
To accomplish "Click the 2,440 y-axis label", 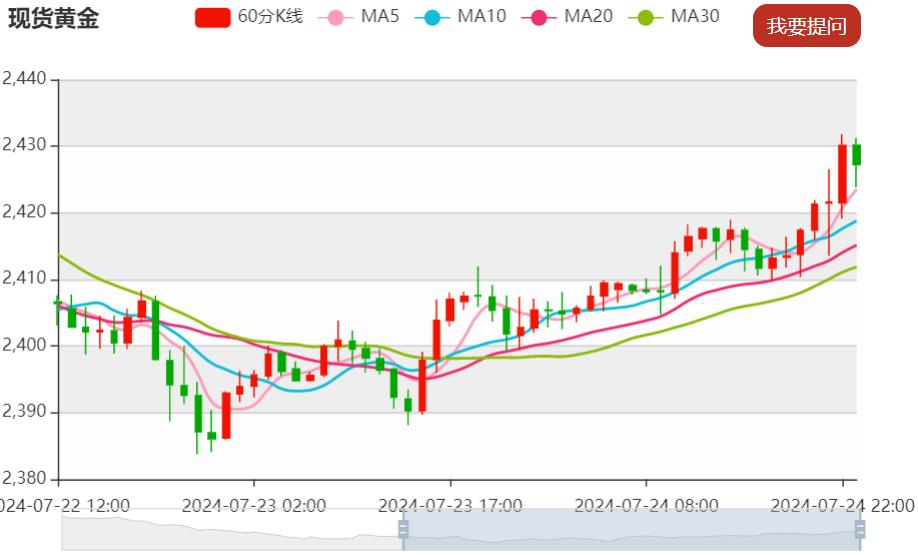I will (24, 78).
